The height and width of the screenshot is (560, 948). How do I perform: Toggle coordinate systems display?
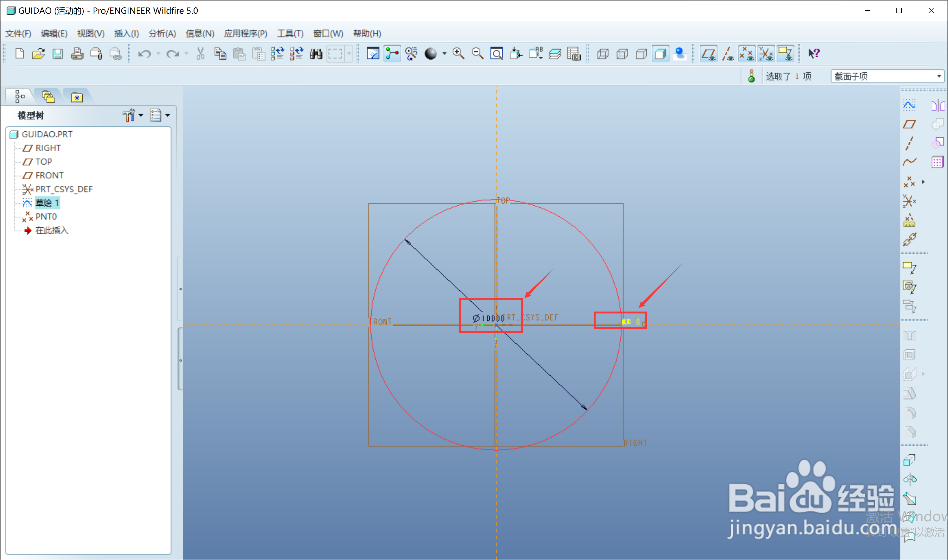(x=766, y=53)
